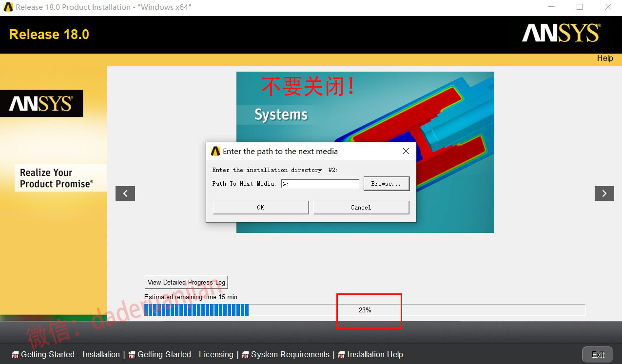Click the ANSYS logo in the left sidebar

[41, 103]
